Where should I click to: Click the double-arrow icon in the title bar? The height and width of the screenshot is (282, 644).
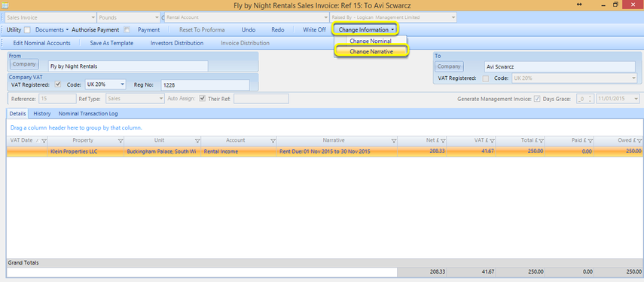[x=579, y=5]
